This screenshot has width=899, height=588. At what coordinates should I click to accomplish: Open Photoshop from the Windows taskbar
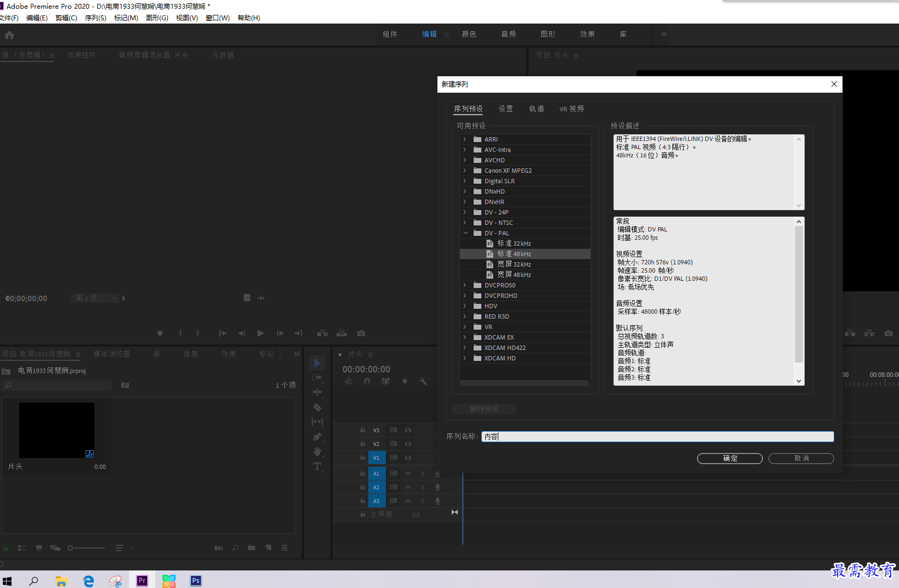pos(196,580)
